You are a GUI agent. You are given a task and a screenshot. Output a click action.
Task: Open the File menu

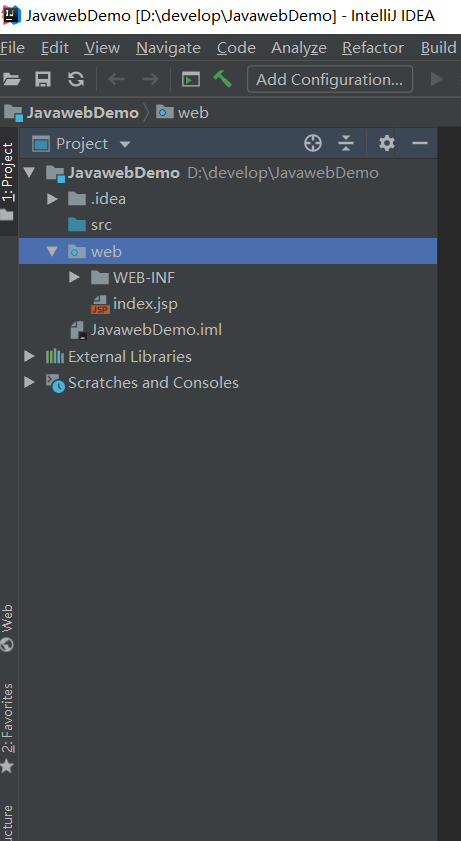(x=12, y=48)
